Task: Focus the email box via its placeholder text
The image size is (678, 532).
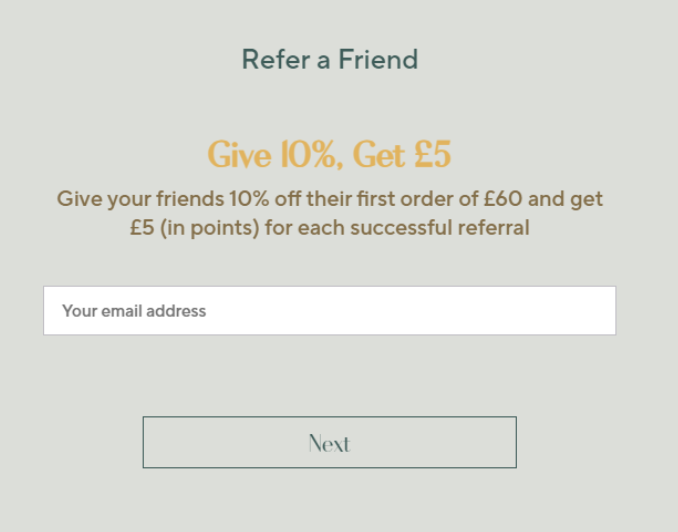Action: pos(134,311)
